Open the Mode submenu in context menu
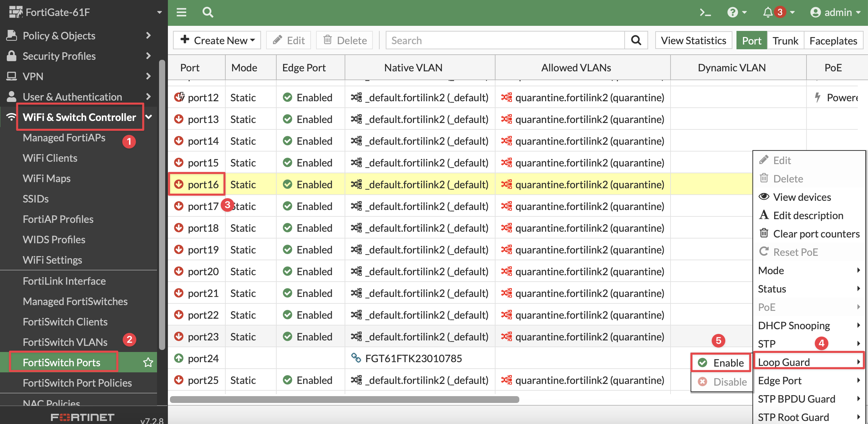Image resolution: width=868 pixels, height=424 pixels. [x=809, y=270]
